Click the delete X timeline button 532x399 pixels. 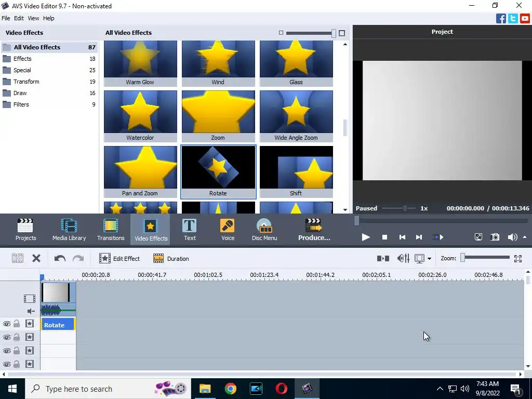36,259
